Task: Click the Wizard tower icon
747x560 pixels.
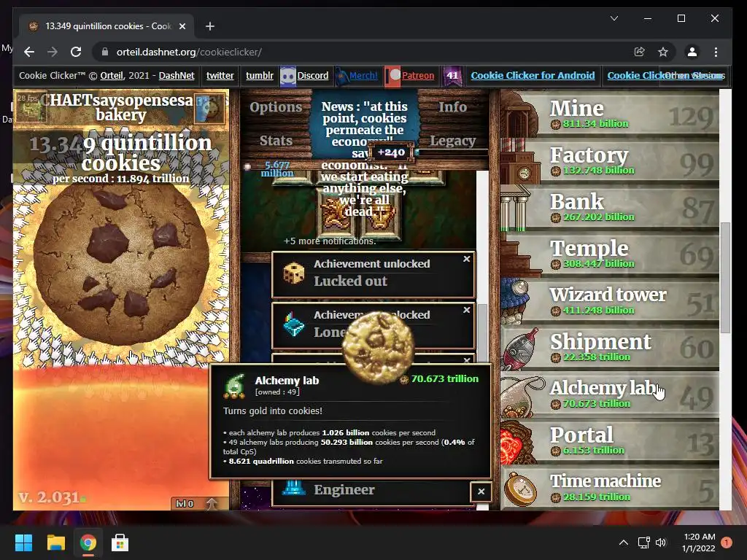Action: pos(516,300)
